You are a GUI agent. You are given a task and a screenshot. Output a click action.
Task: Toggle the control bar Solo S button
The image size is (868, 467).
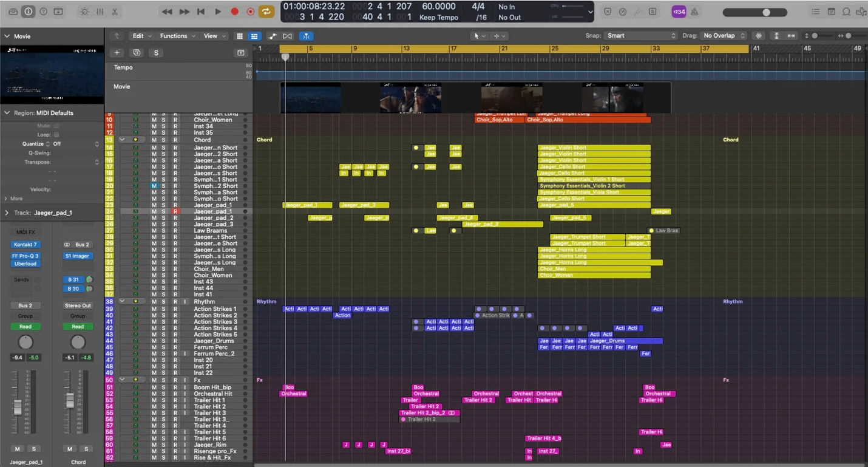(x=653, y=12)
